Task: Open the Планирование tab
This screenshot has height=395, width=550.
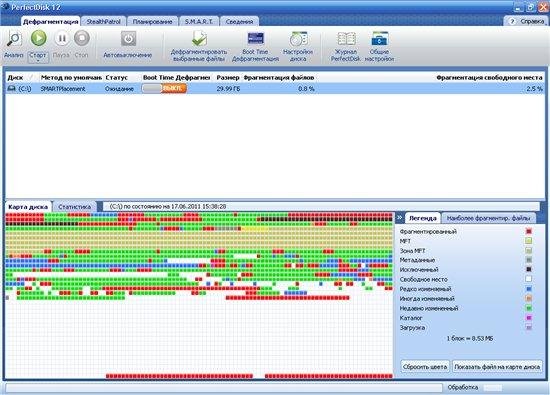Action: [152, 21]
